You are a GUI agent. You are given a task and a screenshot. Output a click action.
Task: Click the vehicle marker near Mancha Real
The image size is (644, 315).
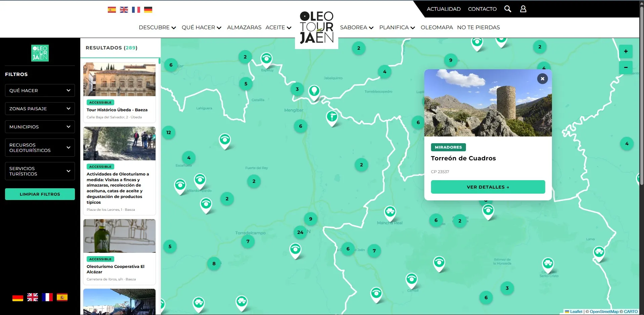(390, 213)
